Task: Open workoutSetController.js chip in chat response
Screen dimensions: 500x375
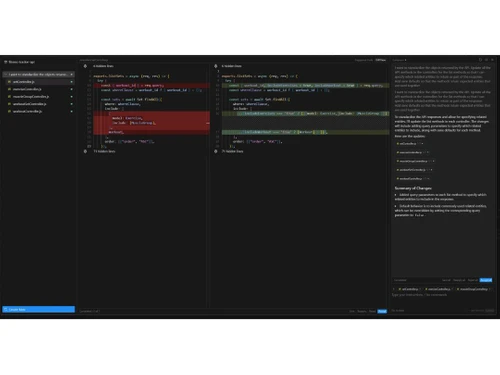Action: (x=414, y=170)
